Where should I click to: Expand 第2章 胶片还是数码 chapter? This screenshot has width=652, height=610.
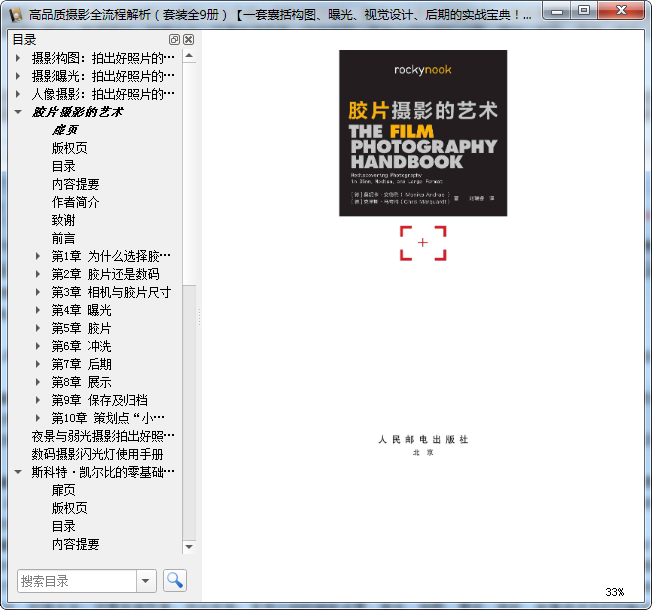tap(38, 274)
